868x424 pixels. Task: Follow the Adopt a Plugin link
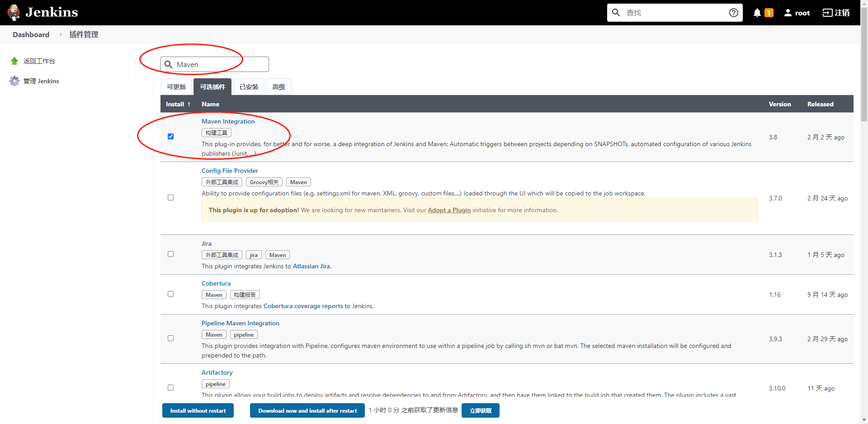(x=449, y=210)
